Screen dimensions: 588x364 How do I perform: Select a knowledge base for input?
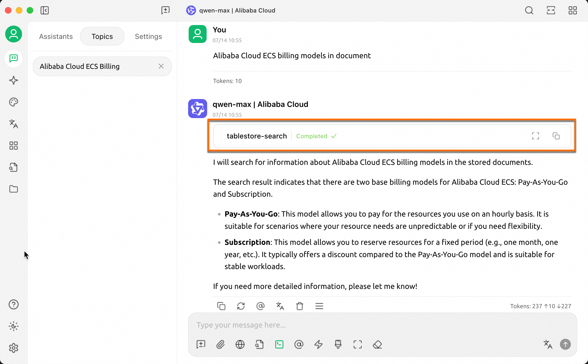click(x=260, y=344)
